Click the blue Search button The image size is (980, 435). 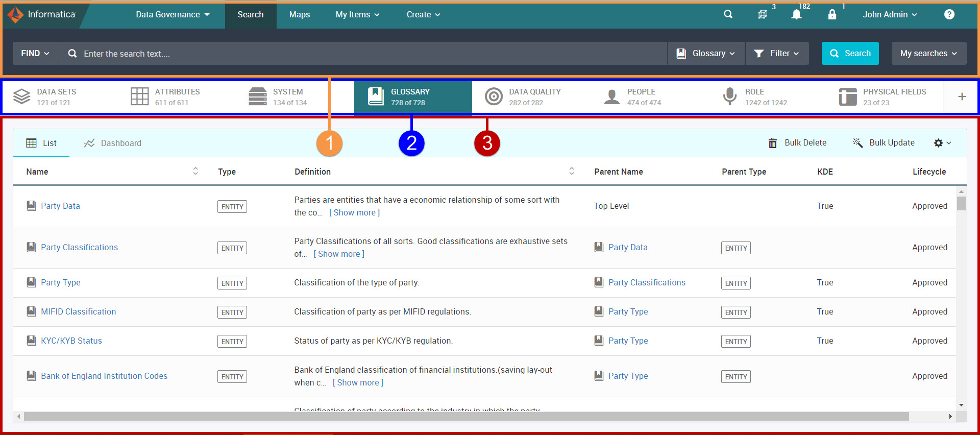tap(850, 53)
